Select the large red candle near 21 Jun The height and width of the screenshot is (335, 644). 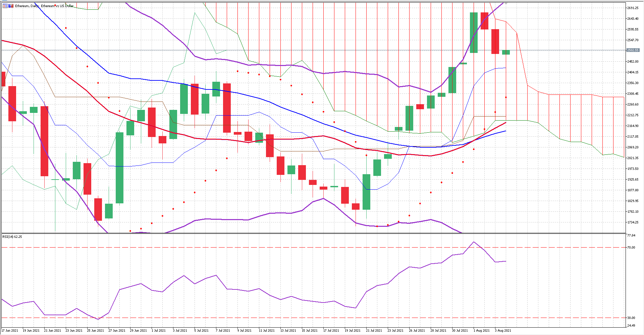(44, 141)
